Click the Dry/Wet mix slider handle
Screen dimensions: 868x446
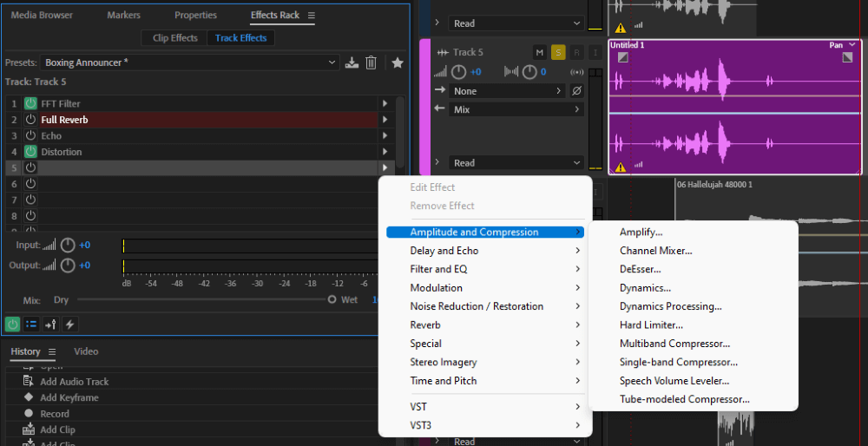pyautogui.click(x=332, y=299)
